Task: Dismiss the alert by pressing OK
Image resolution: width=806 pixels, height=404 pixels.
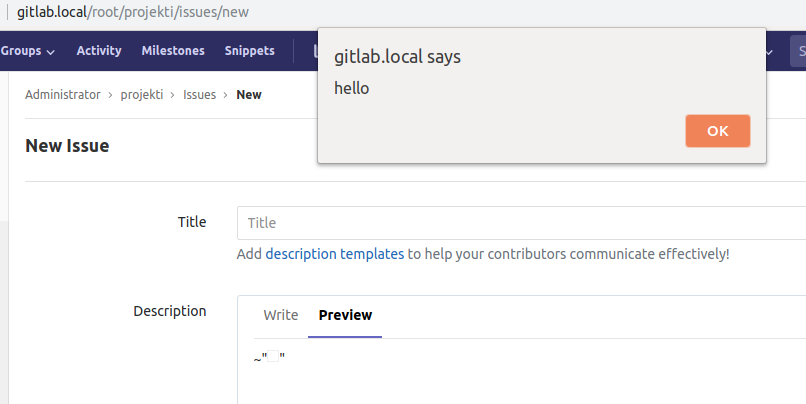Action: tap(717, 131)
